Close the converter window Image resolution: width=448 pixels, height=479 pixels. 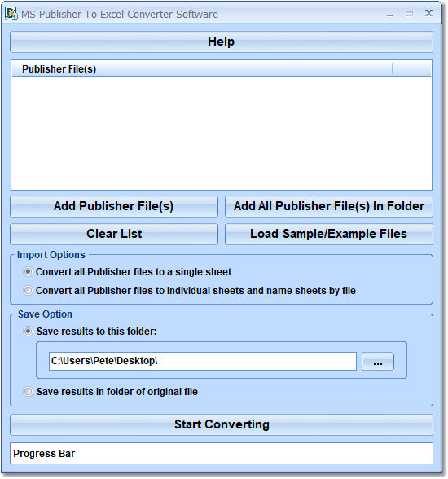[x=428, y=13]
